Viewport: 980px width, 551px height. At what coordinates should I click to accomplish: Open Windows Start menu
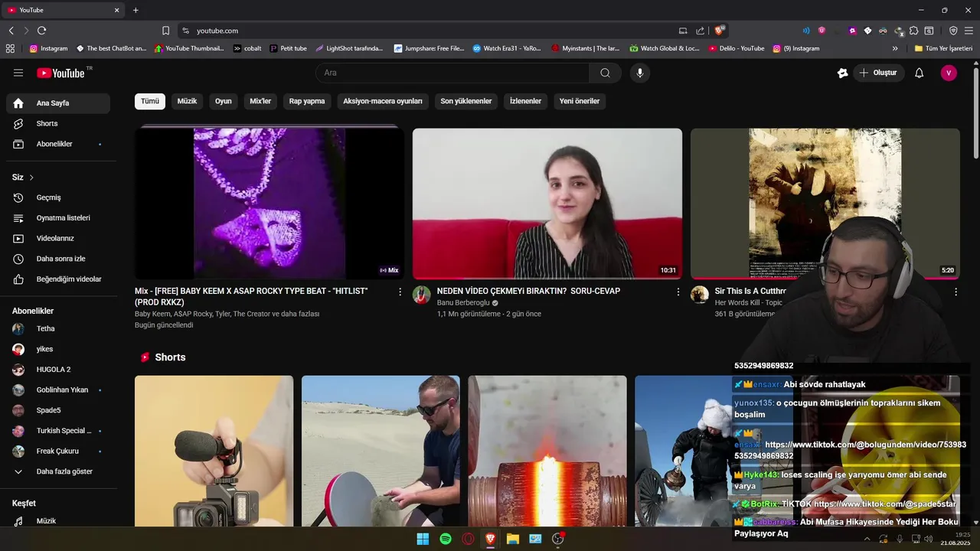click(x=423, y=539)
